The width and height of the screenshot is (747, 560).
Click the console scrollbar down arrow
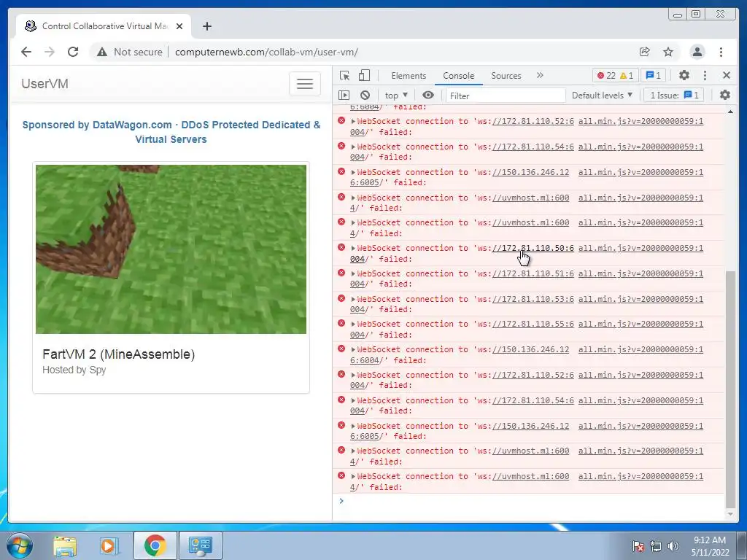click(x=730, y=514)
